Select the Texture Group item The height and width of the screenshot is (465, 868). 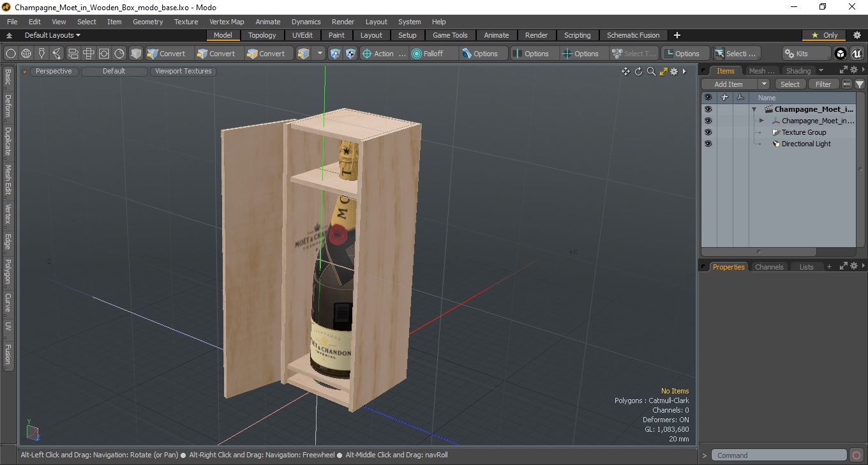tap(804, 132)
